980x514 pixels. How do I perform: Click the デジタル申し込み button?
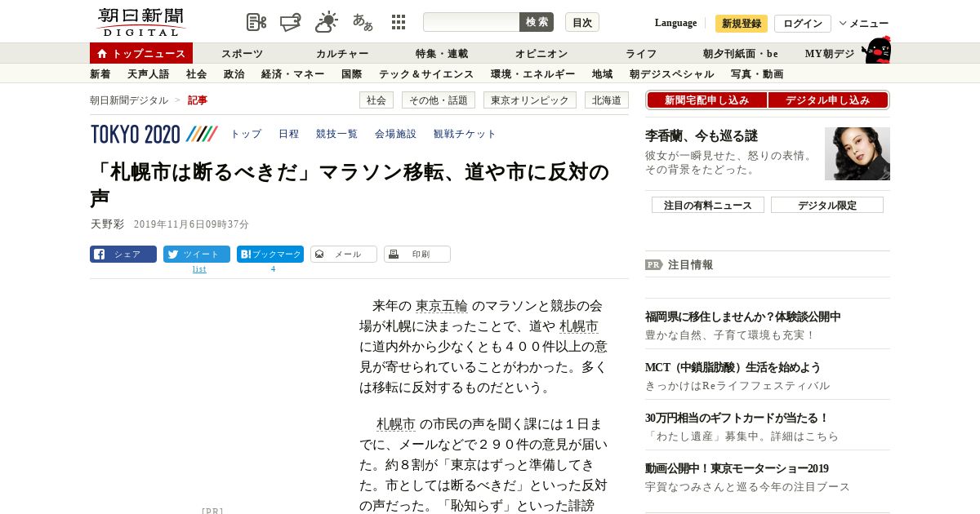828,100
